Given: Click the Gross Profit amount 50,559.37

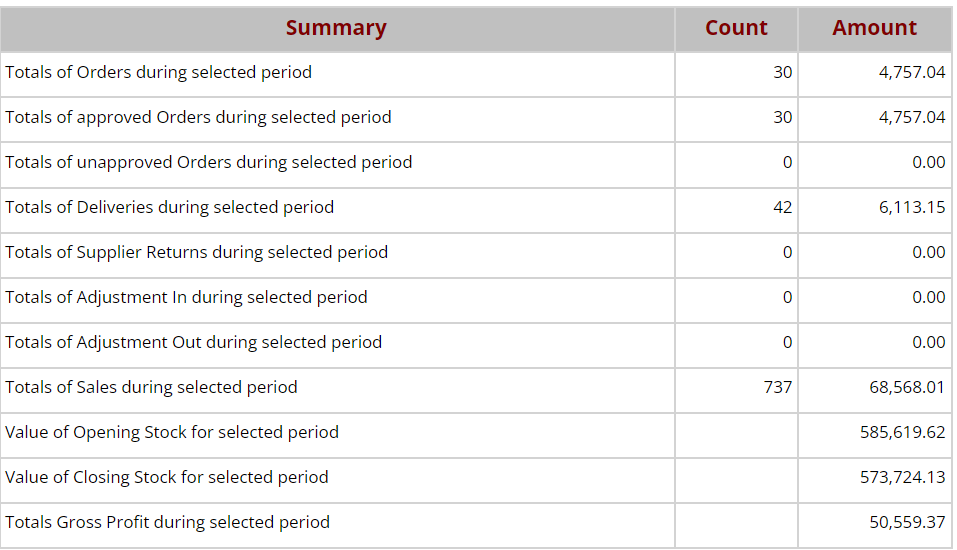Looking at the screenshot, I should coord(907,522).
